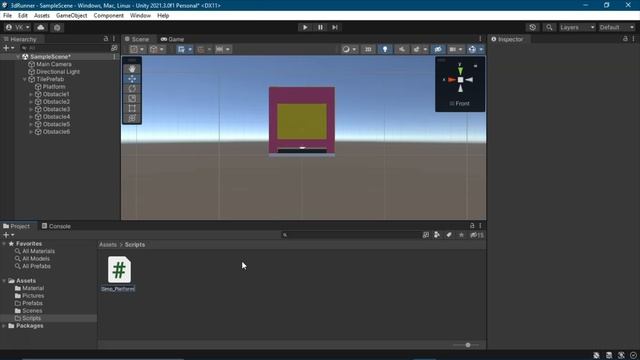Switch to the Console tab
The image size is (640, 360).
pyautogui.click(x=56, y=226)
